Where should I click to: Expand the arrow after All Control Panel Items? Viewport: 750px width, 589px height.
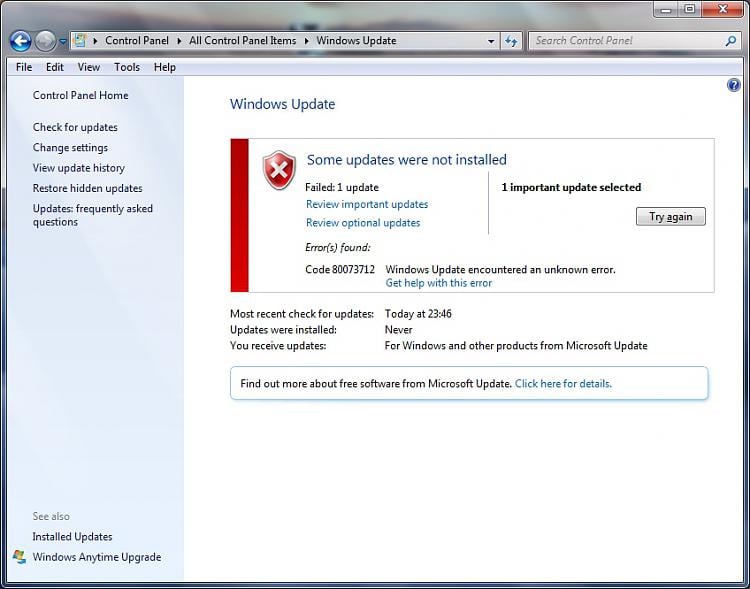tap(307, 41)
